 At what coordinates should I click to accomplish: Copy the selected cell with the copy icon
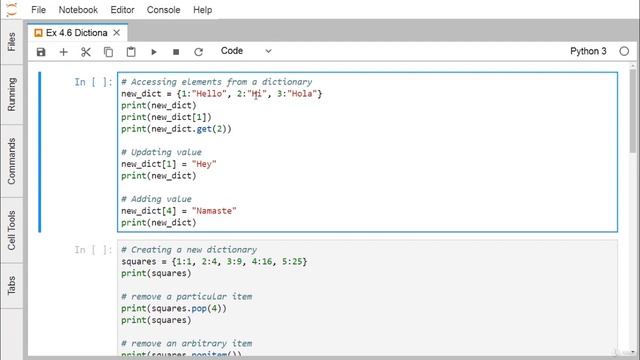click(108, 52)
